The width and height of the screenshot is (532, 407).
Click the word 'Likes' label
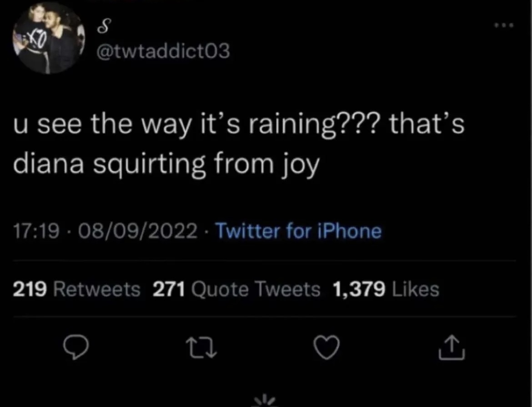(x=414, y=289)
